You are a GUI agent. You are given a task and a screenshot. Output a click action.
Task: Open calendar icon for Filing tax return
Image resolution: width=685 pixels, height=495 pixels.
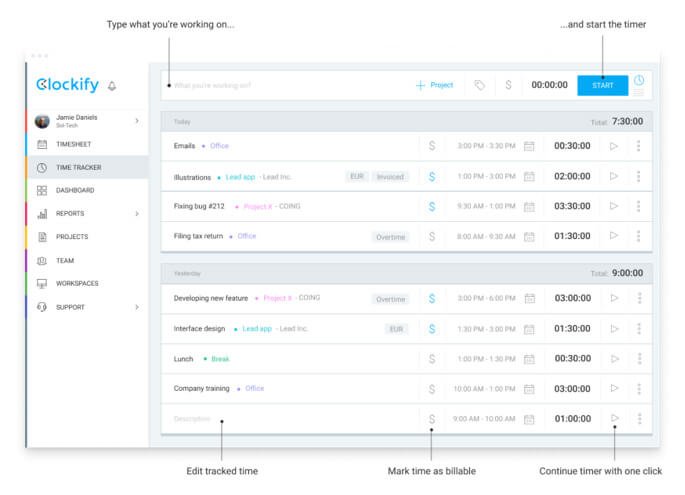(529, 237)
